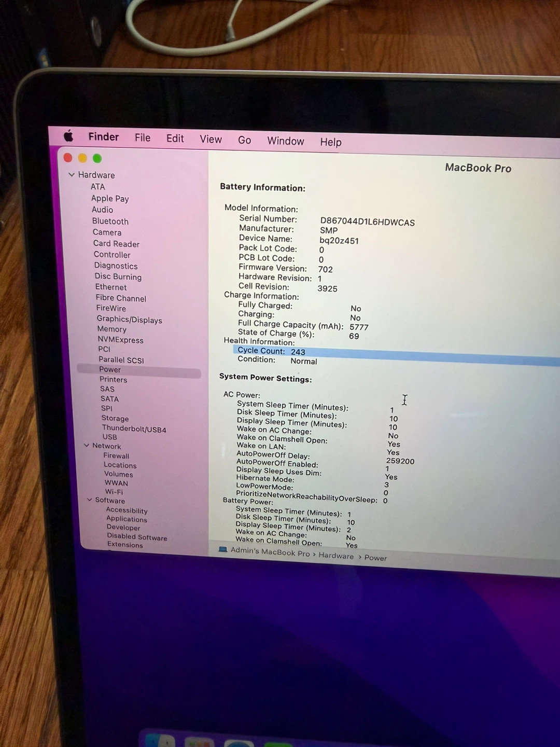Image resolution: width=560 pixels, height=747 pixels.
Task: Select Card Reader in the sidebar
Action: [117, 244]
